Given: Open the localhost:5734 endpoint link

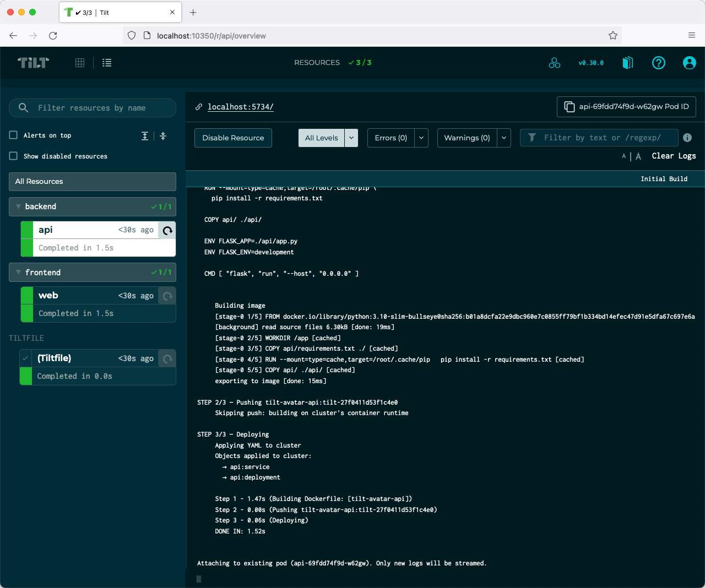Looking at the screenshot, I should coord(241,107).
